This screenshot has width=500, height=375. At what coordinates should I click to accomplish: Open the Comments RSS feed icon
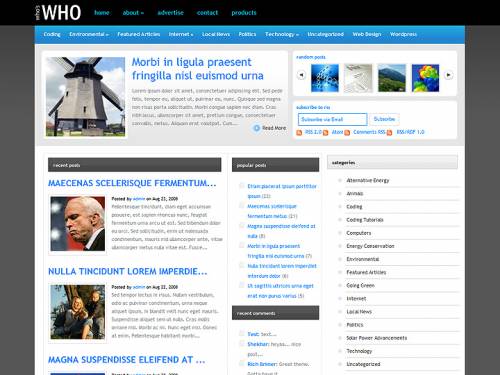pos(347,133)
